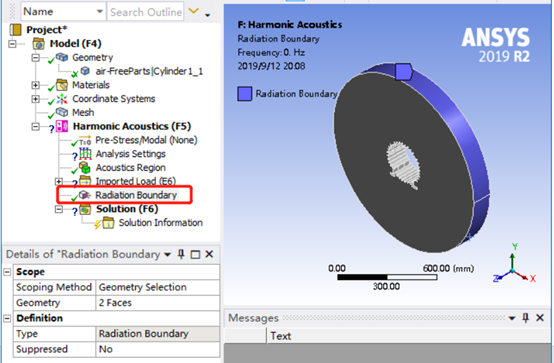
Task: Click the Radiation Boundary face tag on model
Action: (403, 72)
